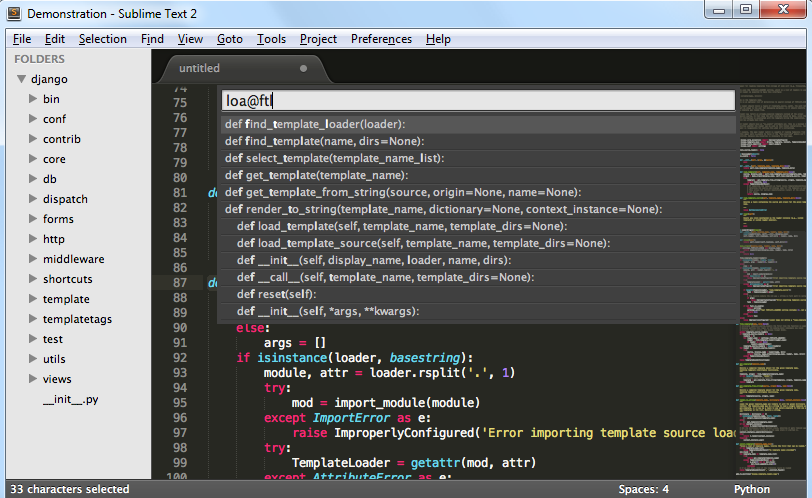
Task: Click the Goto Anything search field
Action: [478, 100]
